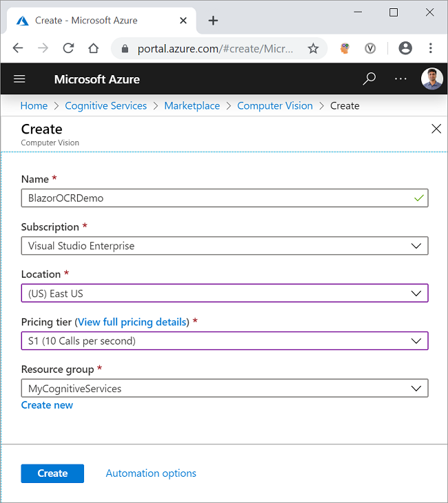Screen dimensions: 448x503
Task: Click the user account avatar
Action: pyautogui.click(x=432, y=79)
